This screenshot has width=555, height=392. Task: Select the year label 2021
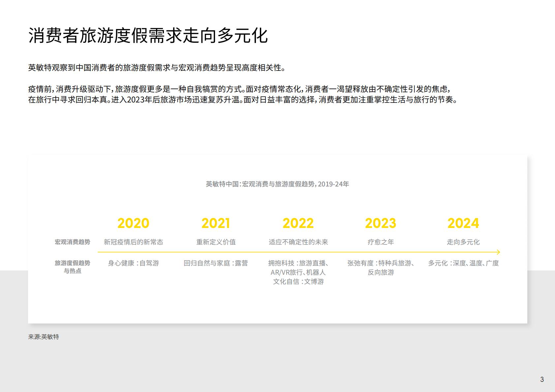click(216, 223)
